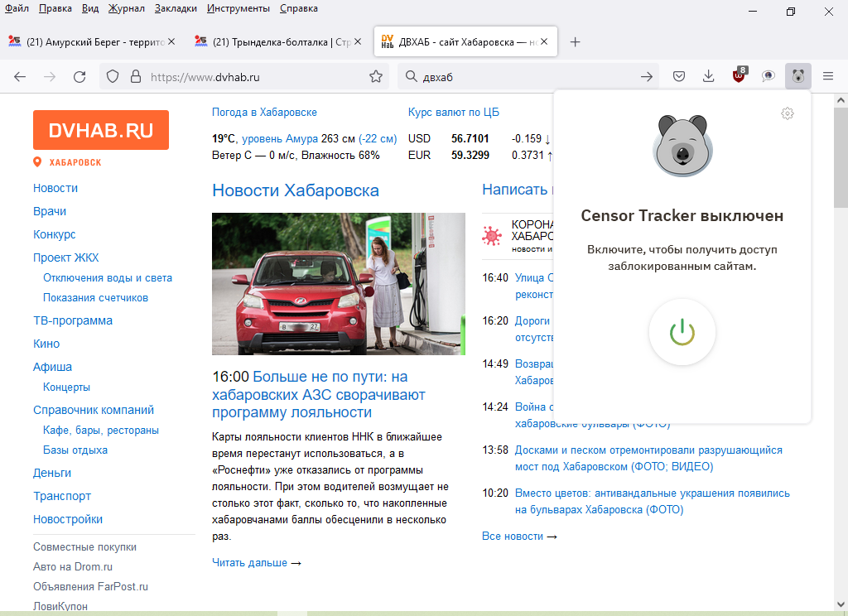Switch to the Амурский Берег tab

[x=93, y=41]
